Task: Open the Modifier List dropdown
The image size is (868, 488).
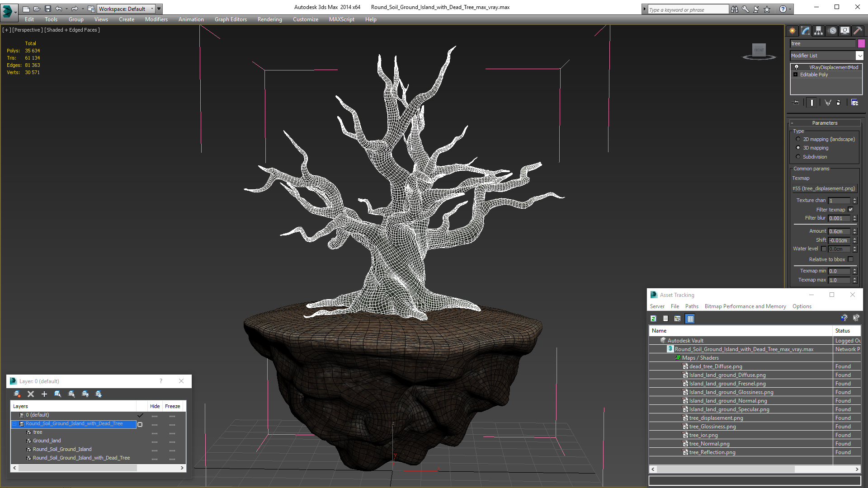Action: pos(859,56)
